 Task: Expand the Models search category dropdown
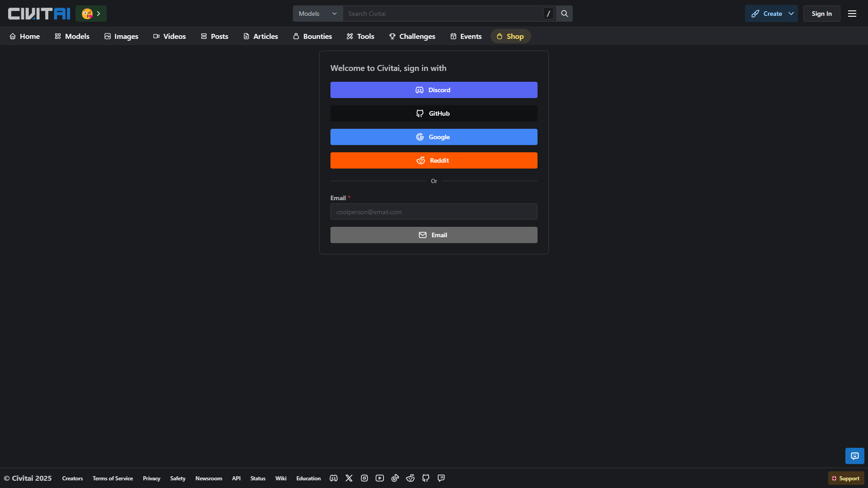[x=318, y=14]
